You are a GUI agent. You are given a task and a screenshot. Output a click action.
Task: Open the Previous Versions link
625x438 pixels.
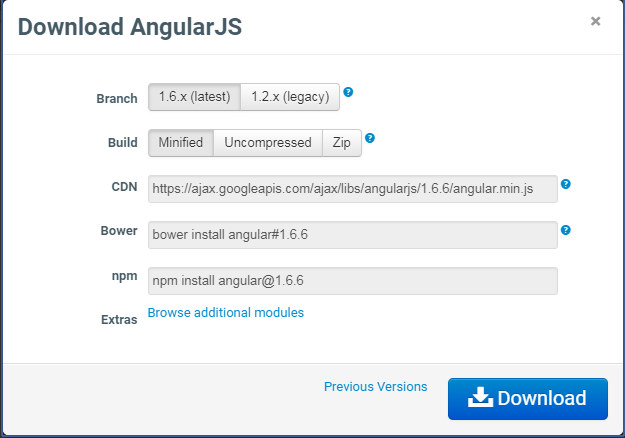pyautogui.click(x=375, y=387)
